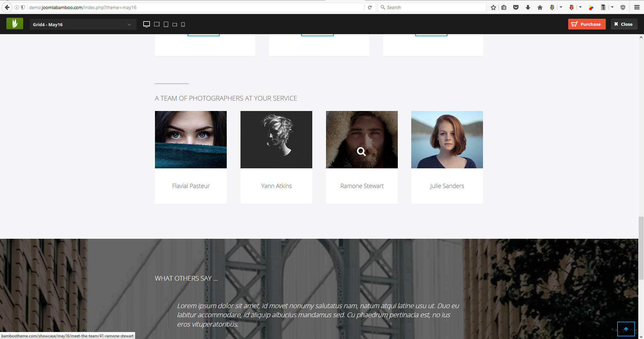Switch to desktop preview mode
Viewport: 644px width, 339px height.
pyautogui.click(x=147, y=24)
